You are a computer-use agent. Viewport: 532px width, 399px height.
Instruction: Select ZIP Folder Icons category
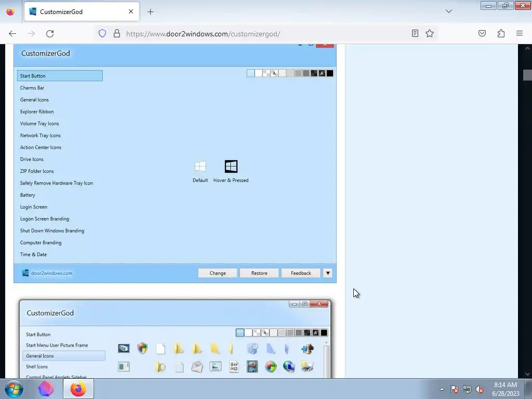pos(37,171)
